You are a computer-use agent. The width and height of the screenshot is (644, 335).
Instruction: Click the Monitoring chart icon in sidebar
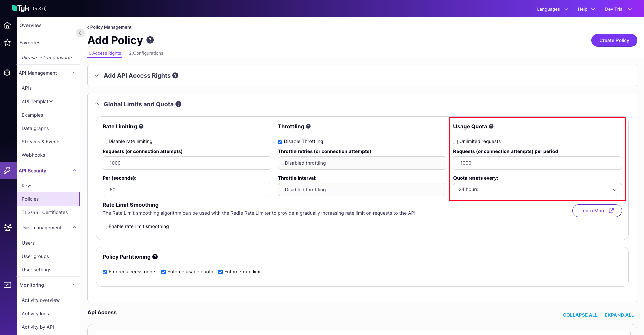tap(7, 285)
